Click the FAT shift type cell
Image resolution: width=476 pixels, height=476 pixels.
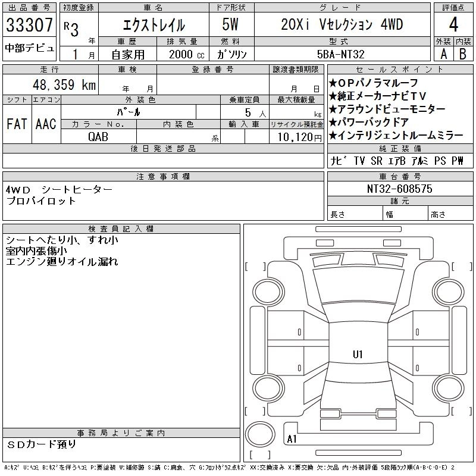pos(17,124)
